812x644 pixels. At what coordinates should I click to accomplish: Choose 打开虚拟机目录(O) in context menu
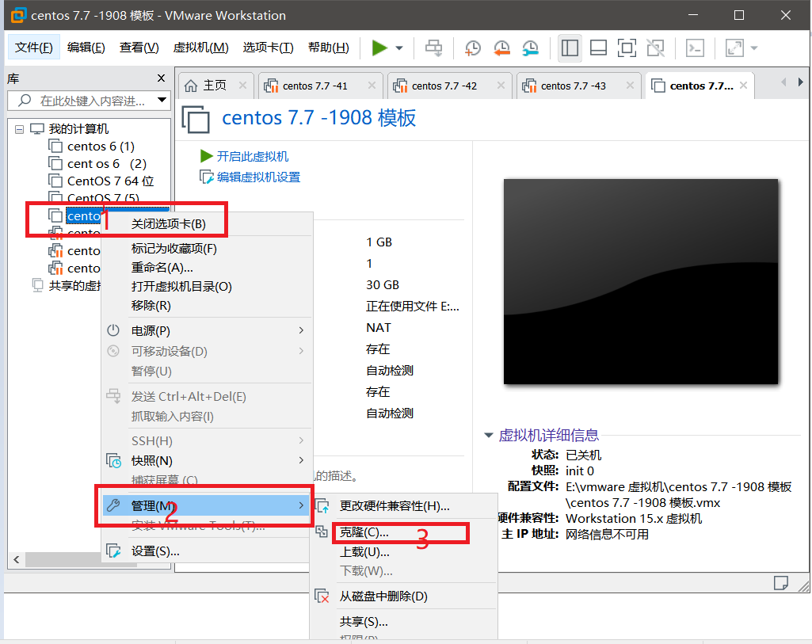click(181, 287)
